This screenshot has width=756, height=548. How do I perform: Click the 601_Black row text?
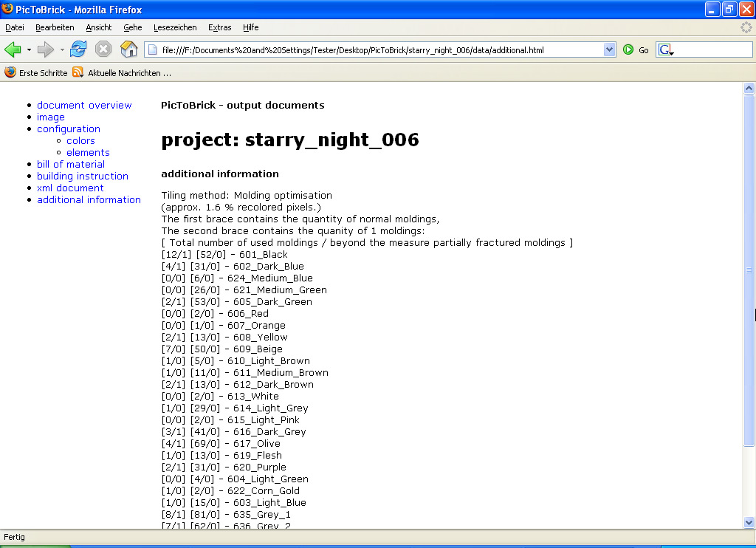pyautogui.click(x=224, y=255)
